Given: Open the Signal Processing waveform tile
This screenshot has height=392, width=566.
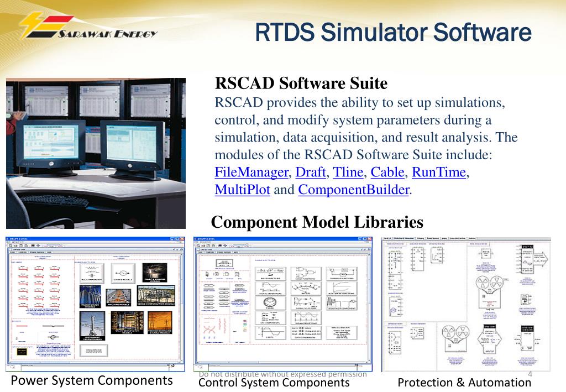Looking at the screenshot, I should pos(306,318).
